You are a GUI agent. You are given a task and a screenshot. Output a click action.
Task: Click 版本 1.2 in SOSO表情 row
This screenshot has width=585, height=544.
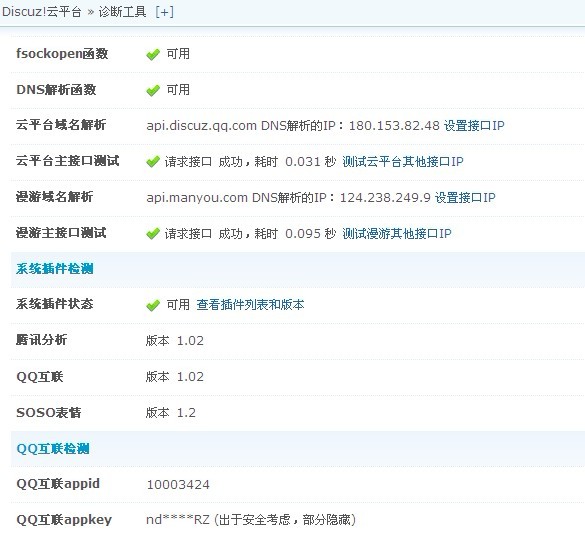point(171,413)
